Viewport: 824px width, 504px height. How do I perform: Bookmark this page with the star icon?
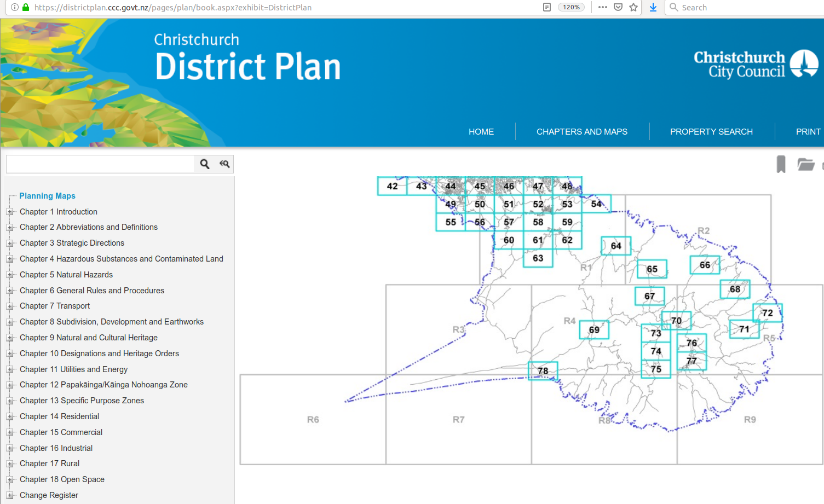coord(633,7)
